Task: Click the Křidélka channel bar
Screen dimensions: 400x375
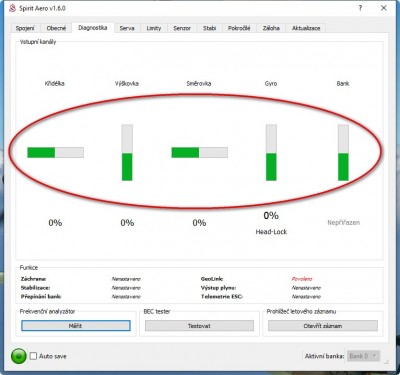Action: tap(55, 153)
